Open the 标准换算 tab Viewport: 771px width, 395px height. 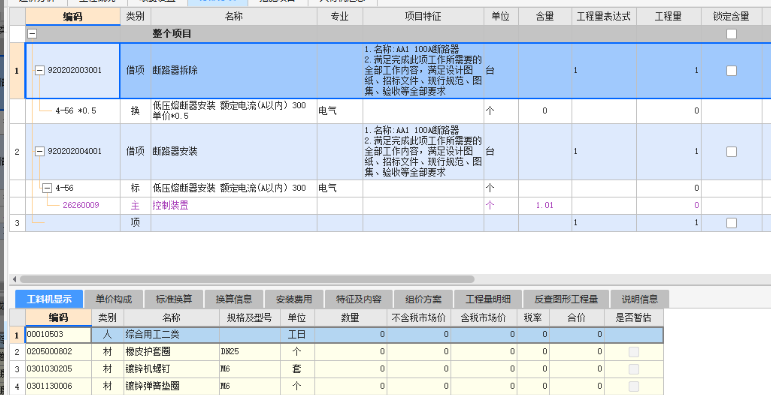click(174, 299)
